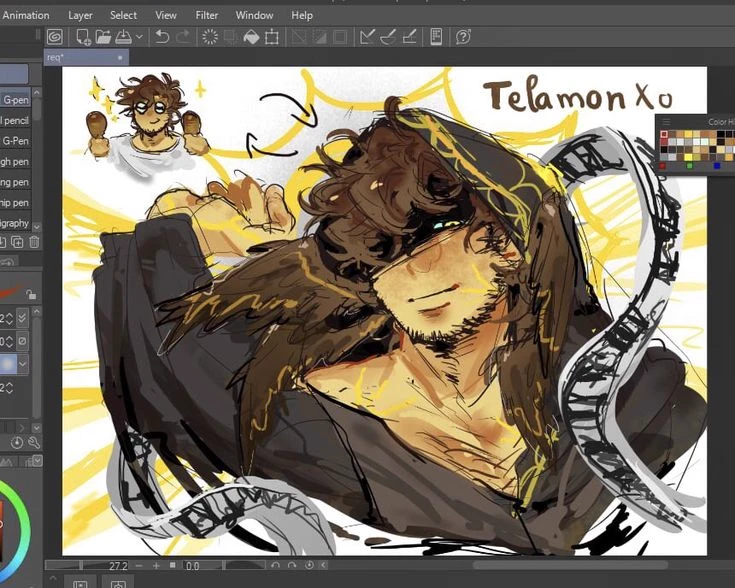Open the Animation menu
Image resolution: width=735 pixels, height=588 pixels.
26,15
